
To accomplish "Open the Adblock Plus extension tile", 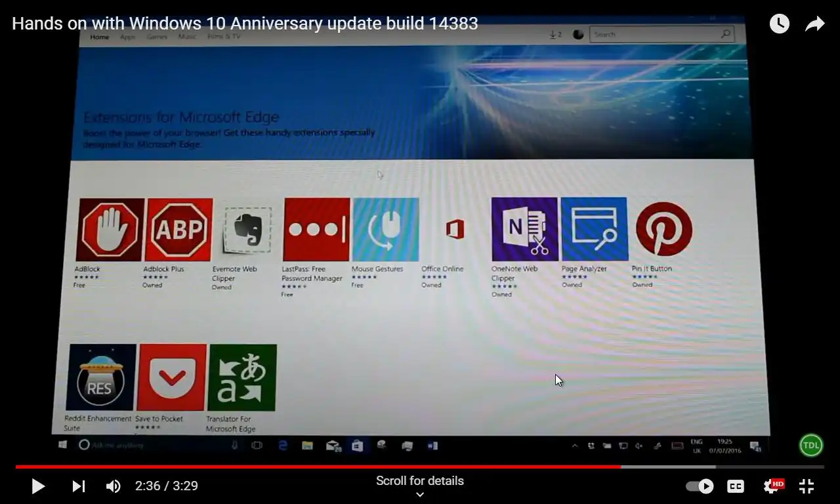I will [179, 230].
